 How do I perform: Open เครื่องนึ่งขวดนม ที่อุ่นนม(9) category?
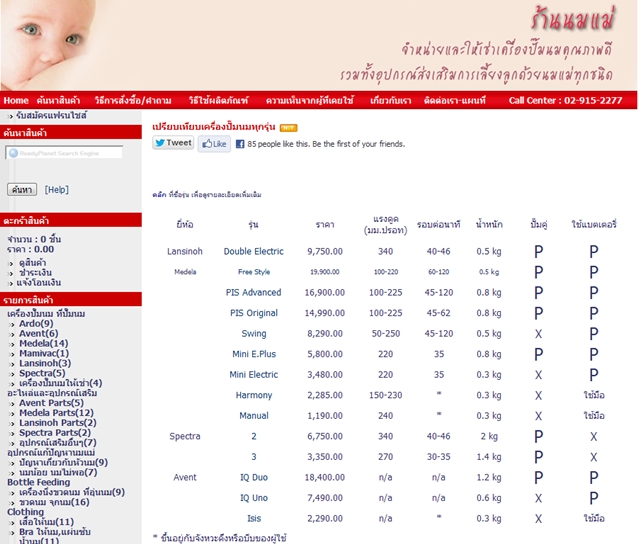72,492
